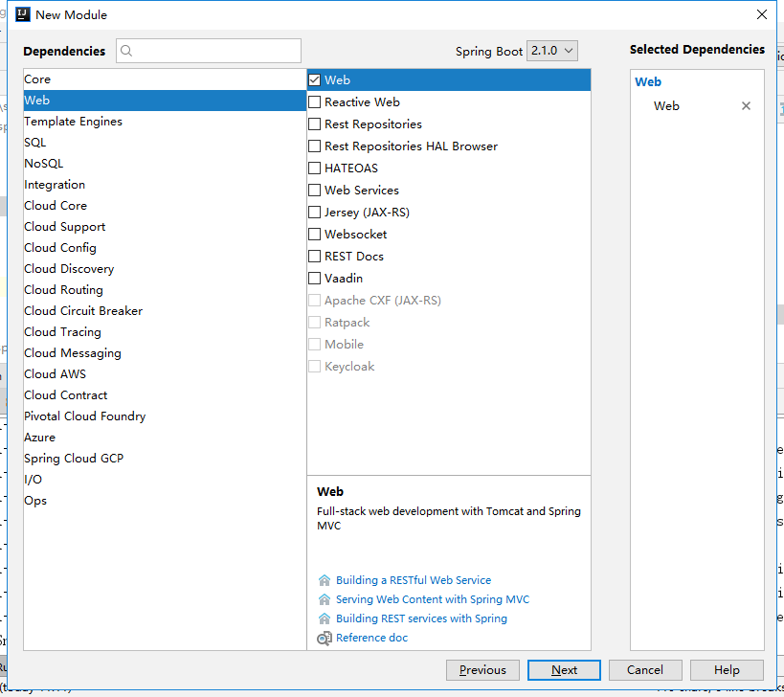Check the Rest Repositories option

pyautogui.click(x=315, y=124)
